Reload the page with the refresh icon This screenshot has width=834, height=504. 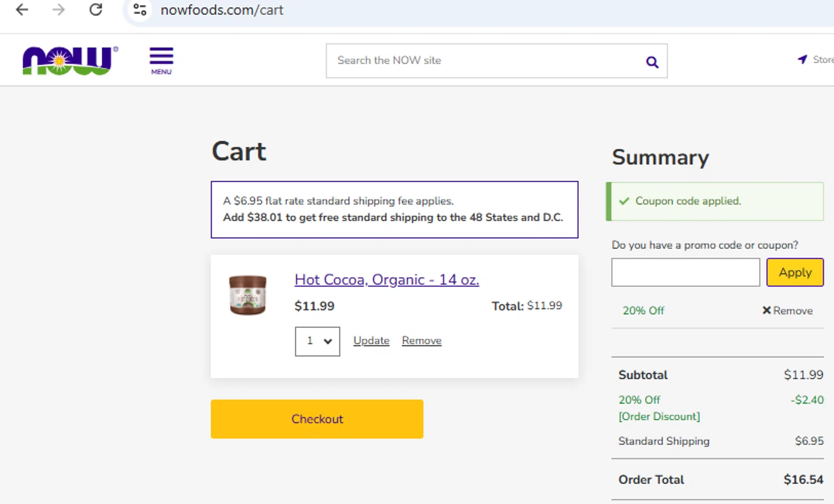(96, 9)
